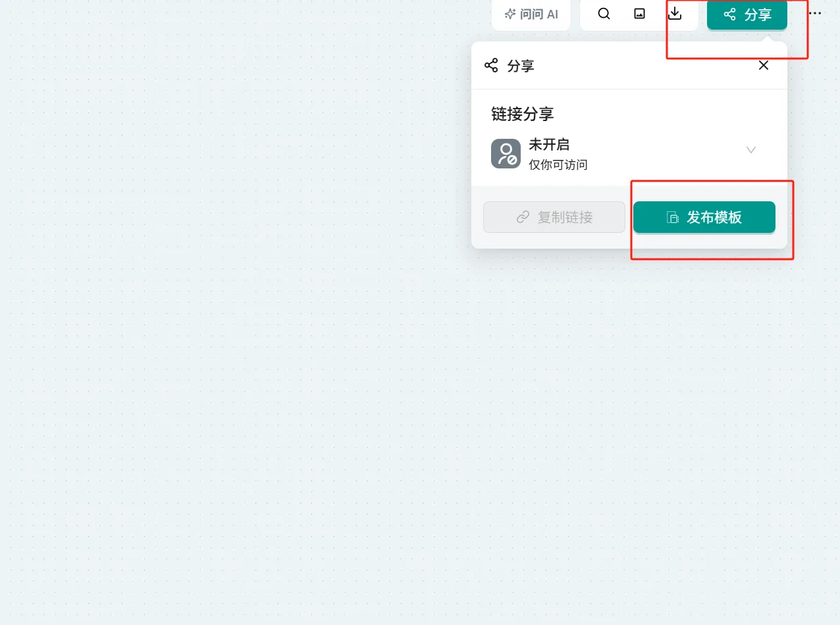Click the template icon in 发布模板
Viewport: 840px width, 625px height.
pos(672,217)
